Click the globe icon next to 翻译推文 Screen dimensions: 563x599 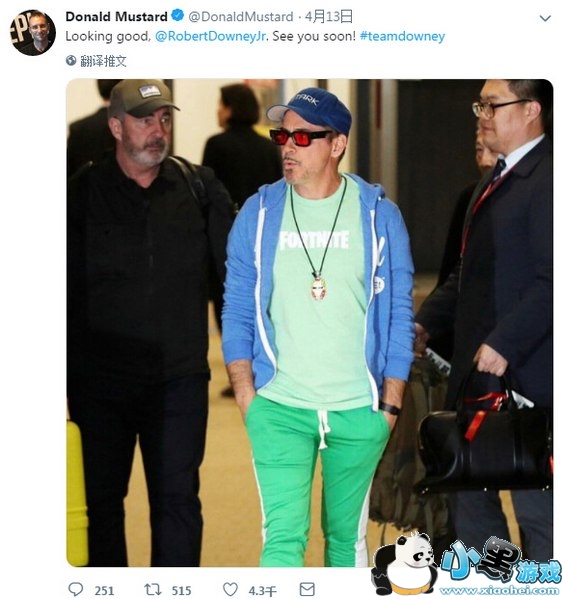pyautogui.click(x=71, y=60)
